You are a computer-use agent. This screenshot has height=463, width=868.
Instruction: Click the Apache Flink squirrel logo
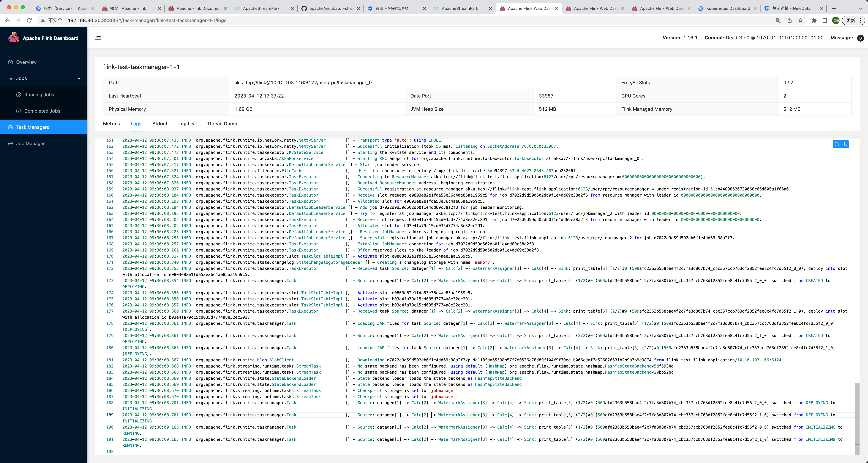click(14, 37)
